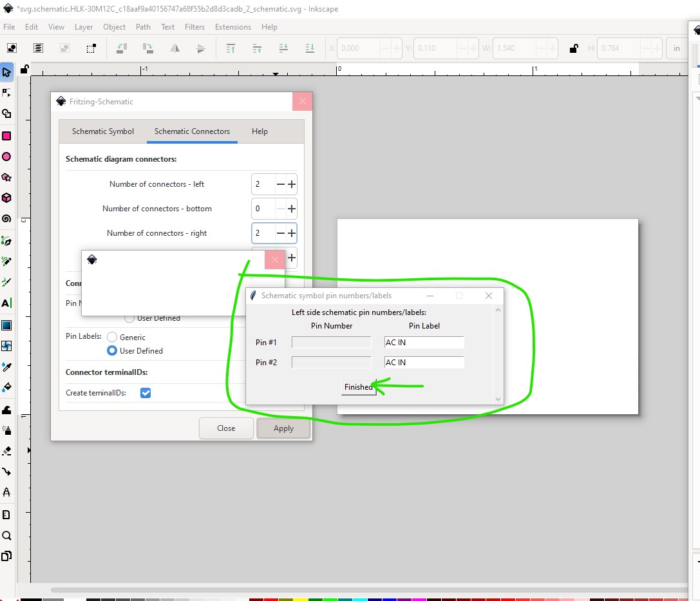Select the compass-shaped tool icon

(x=6, y=492)
